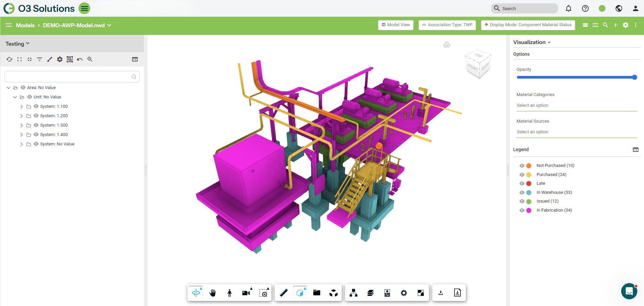Image resolution: width=644 pixels, height=306 pixels.
Task: Select the Pan hand tool
Action: 213,293
